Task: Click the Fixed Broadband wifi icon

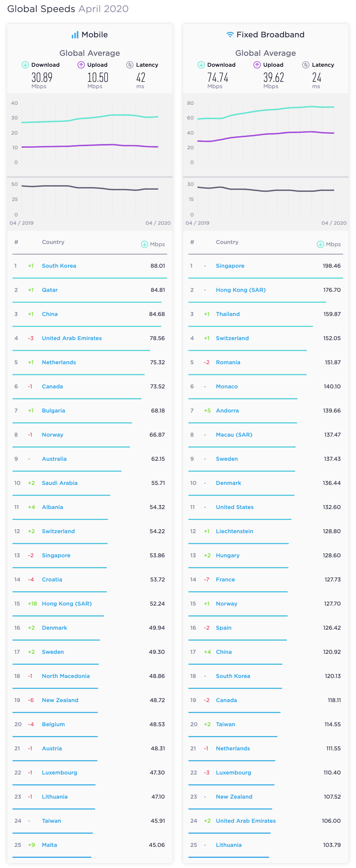Action: (230, 35)
